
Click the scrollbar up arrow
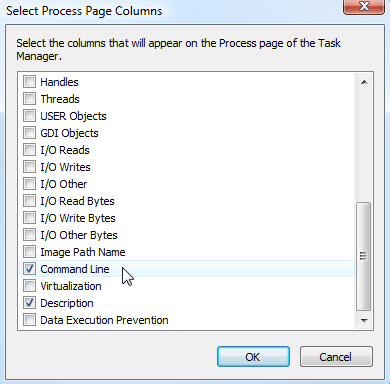coord(364,82)
